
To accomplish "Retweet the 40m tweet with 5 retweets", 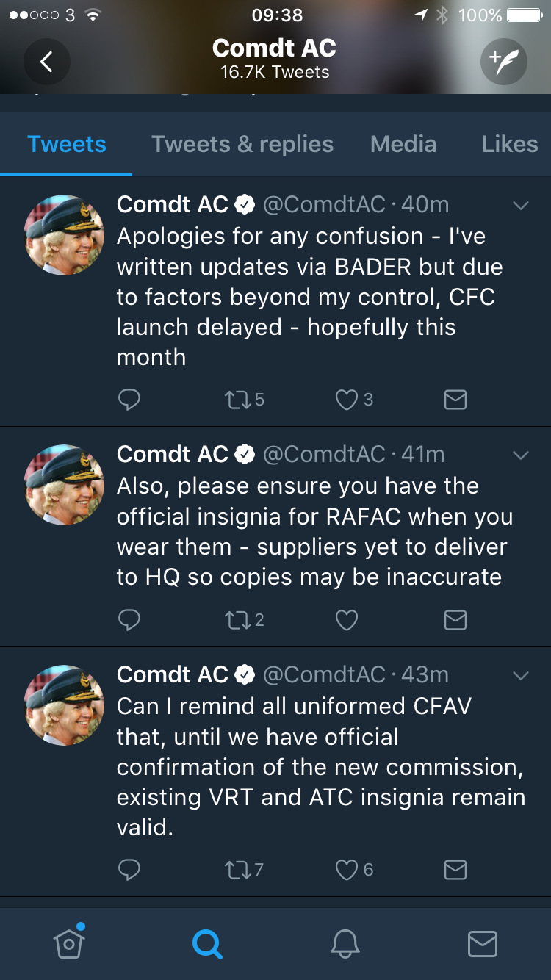I will coord(243,400).
